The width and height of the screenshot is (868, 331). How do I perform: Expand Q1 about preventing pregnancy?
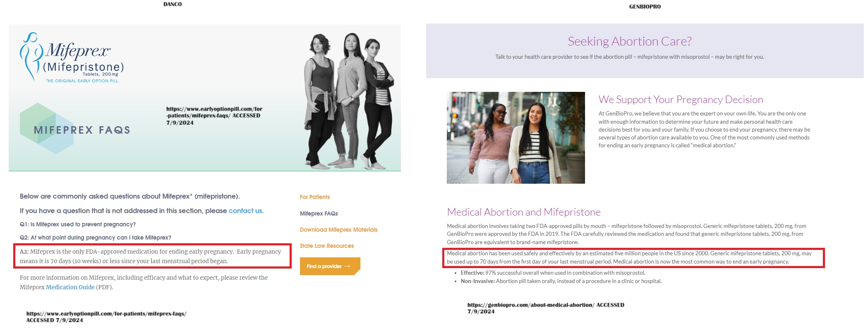78,224
